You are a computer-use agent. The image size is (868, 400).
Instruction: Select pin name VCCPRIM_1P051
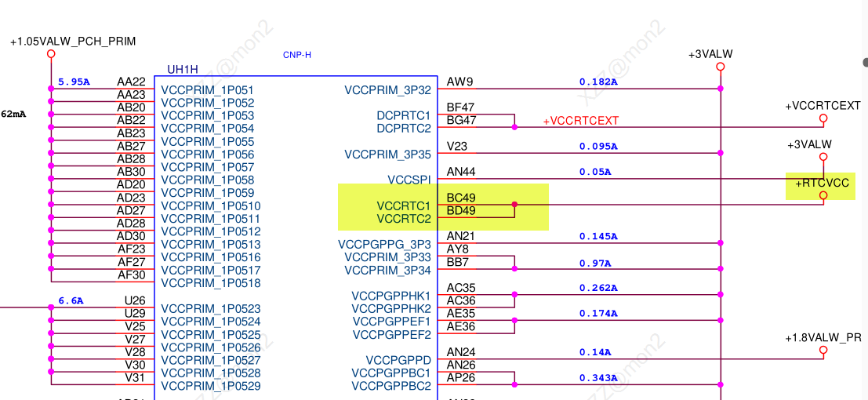coord(208,89)
